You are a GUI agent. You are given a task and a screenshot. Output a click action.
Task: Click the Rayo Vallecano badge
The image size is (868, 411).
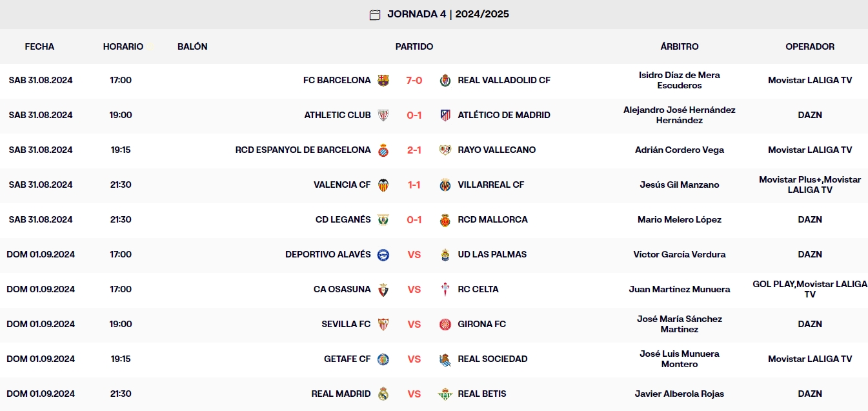point(445,150)
